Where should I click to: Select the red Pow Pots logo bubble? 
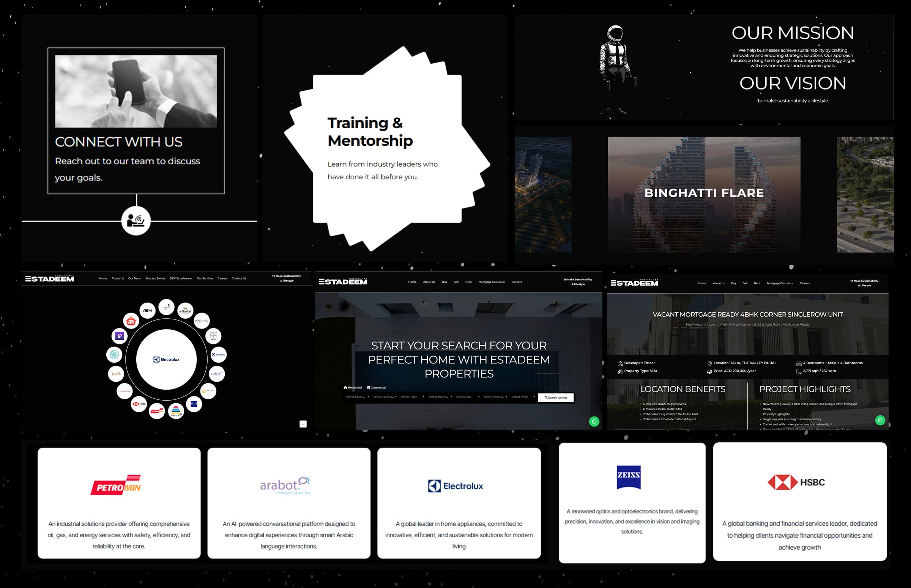131,321
